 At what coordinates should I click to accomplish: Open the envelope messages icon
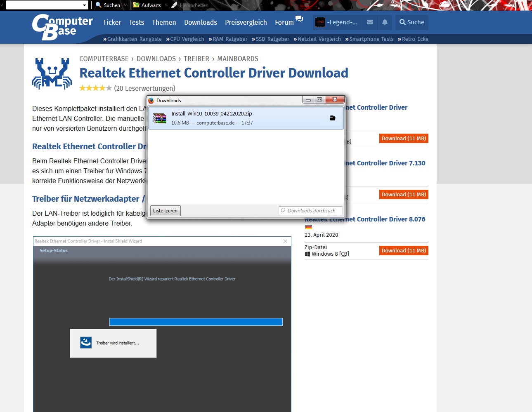pos(370,22)
